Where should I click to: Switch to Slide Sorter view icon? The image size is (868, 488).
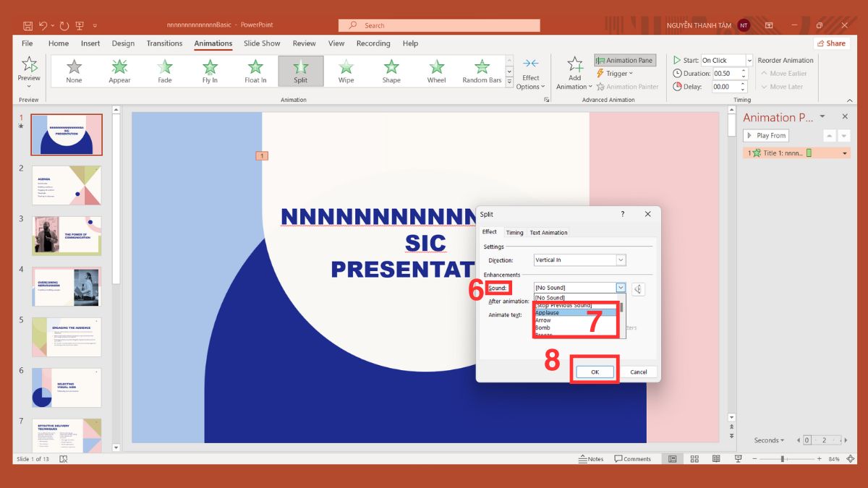(694, 458)
